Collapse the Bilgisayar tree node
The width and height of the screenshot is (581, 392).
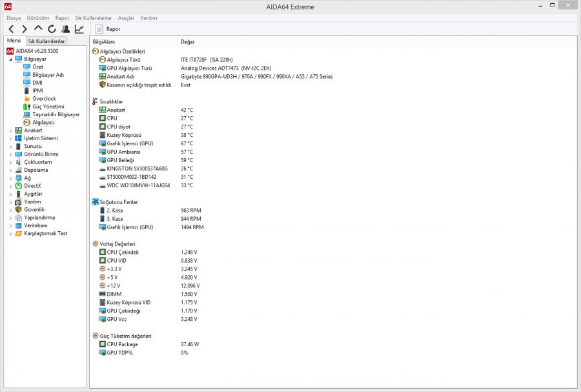[10, 59]
